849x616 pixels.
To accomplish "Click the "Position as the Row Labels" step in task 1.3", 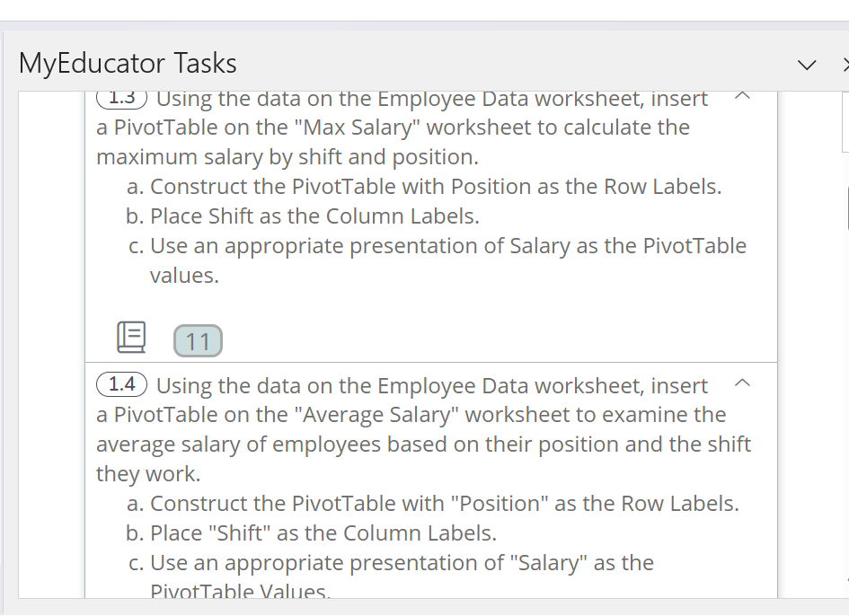I will point(436,187).
